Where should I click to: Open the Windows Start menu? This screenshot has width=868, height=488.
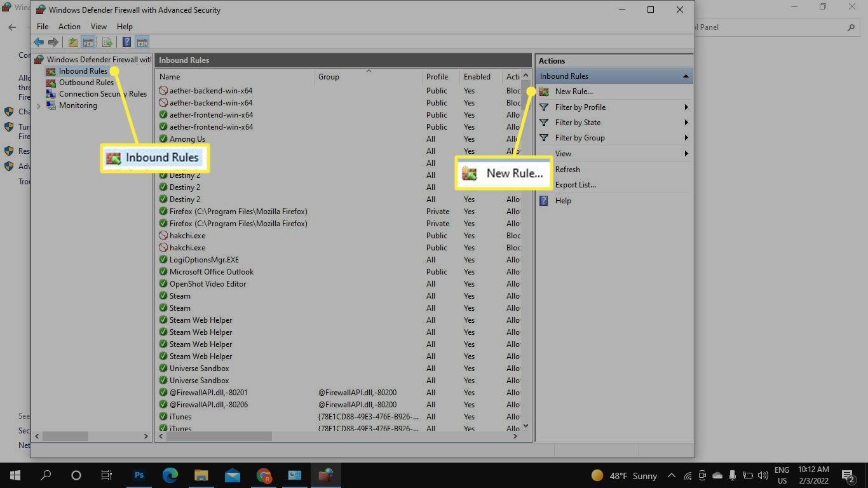pos(15,475)
